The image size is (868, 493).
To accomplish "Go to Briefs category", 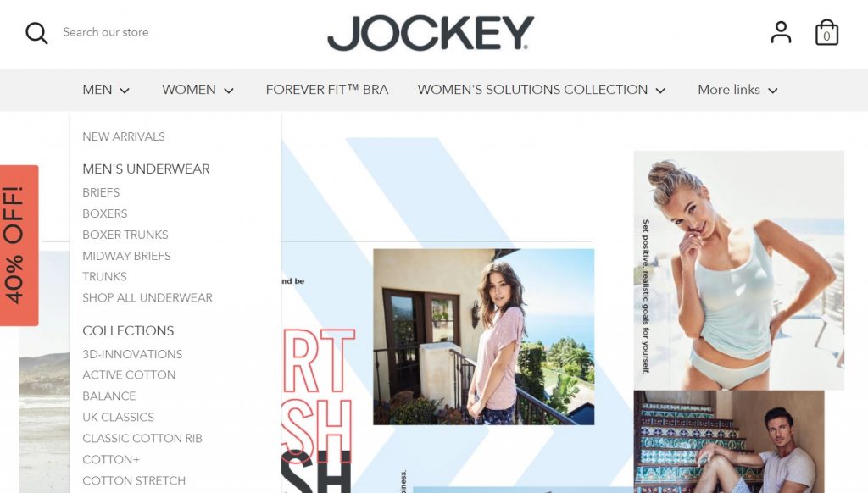I will (x=101, y=192).
